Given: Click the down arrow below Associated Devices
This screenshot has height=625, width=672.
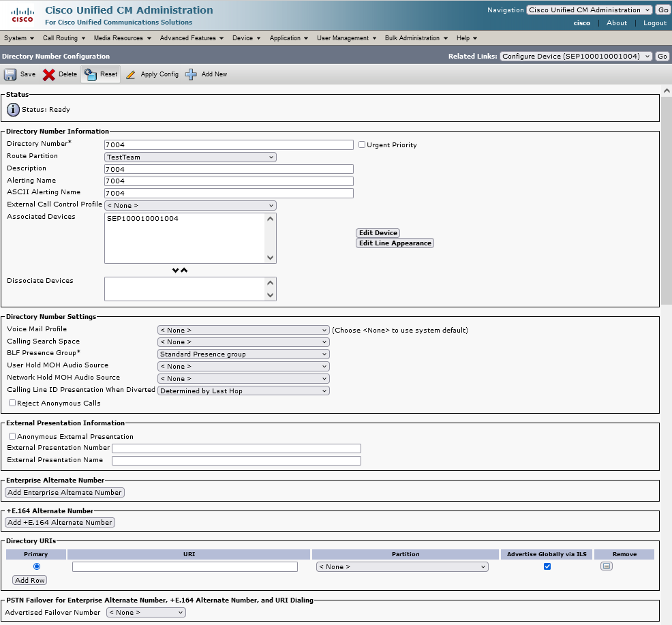Looking at the screenshot, I should (176, 271).
